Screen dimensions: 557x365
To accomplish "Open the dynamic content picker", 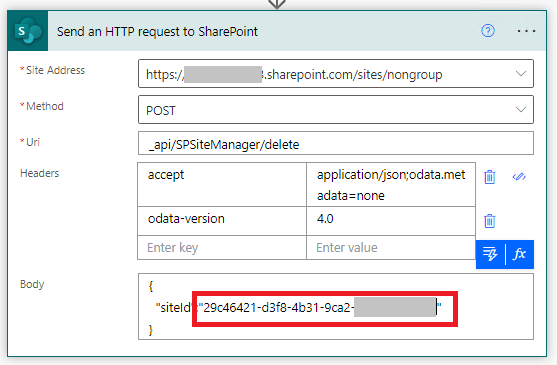I will 490,254.
